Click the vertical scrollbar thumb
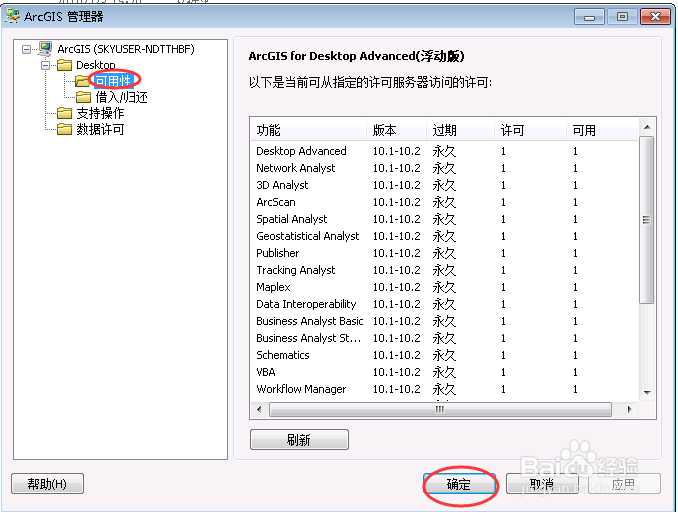678x512 pixels. tap(647, 220)
